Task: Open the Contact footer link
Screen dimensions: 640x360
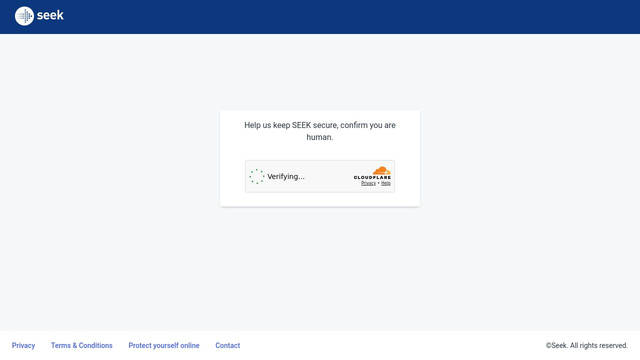Action: [x=228, y=345]
